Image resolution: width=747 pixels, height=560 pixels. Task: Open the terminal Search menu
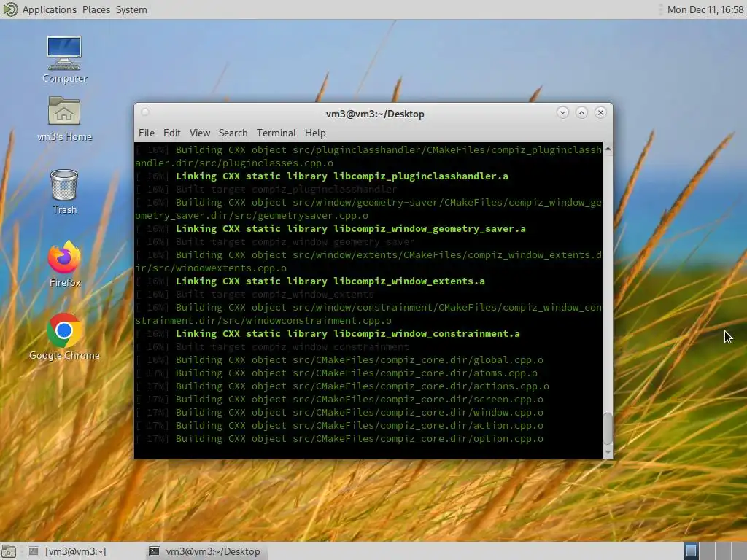(233, 133)
